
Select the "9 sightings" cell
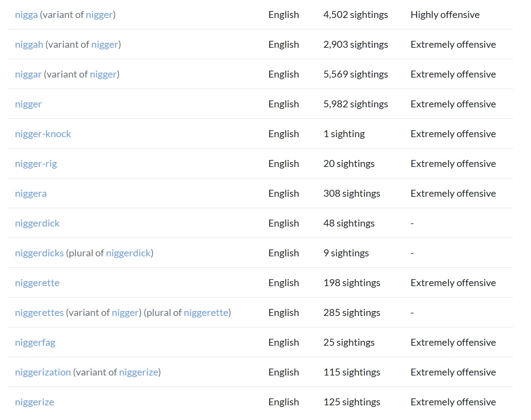346,253
